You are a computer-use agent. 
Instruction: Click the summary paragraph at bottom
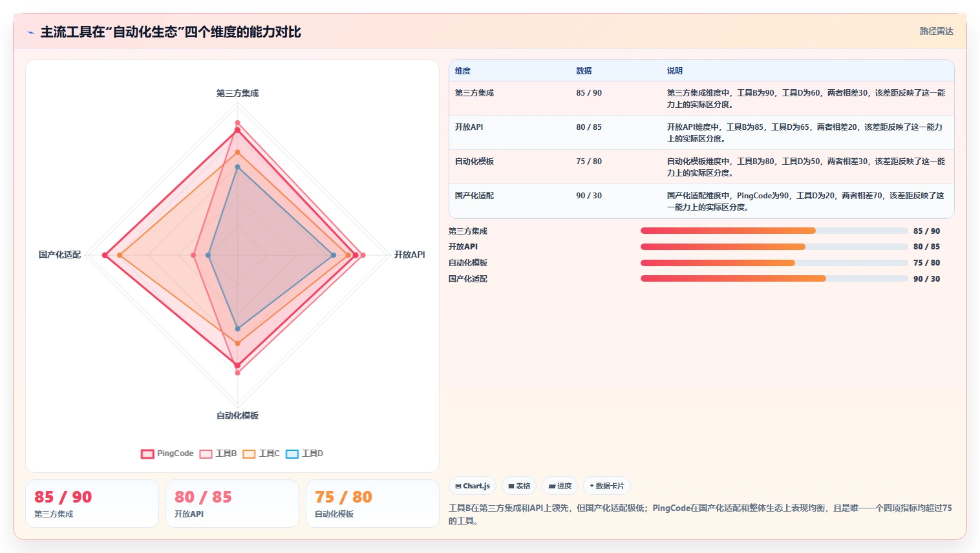(701, 514)
